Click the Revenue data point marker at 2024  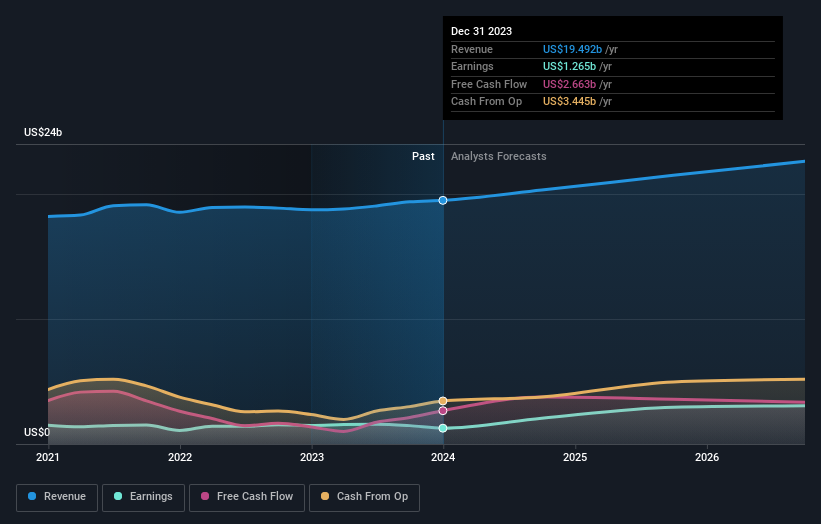(443, 200)
